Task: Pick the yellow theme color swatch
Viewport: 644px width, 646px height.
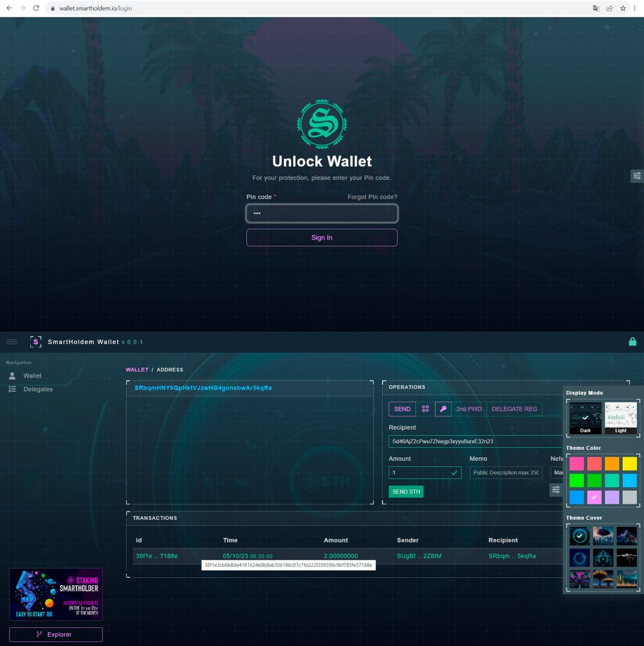Action: pos(629,463)
